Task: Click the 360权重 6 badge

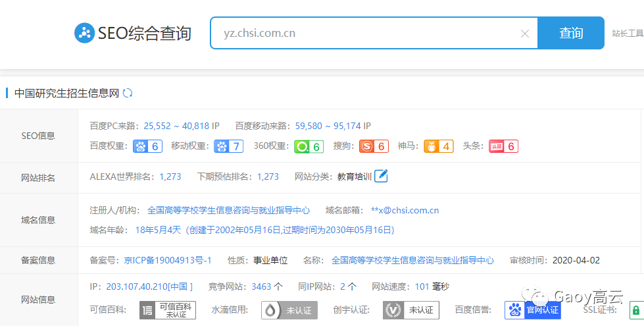Action: point(309,146)
